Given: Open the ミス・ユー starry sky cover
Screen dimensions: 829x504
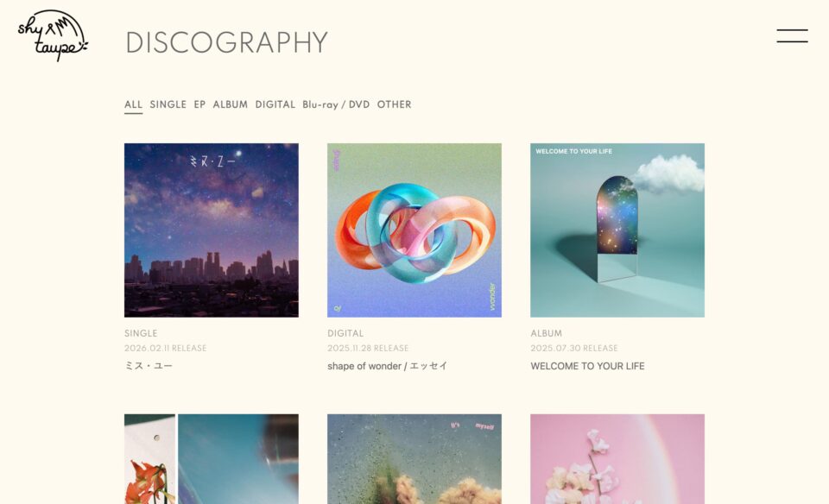Looking at the screenshot, I should tap(212, 230).
